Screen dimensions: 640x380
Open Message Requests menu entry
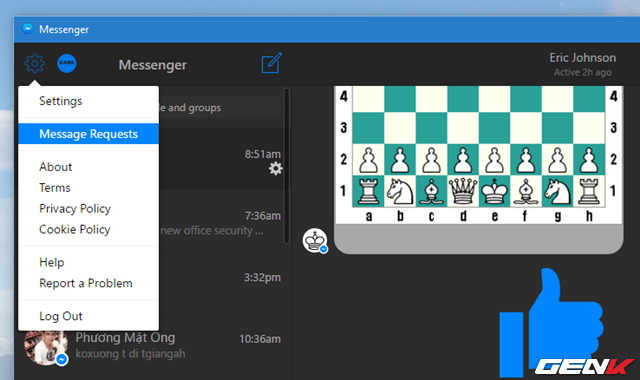(89, 134)
